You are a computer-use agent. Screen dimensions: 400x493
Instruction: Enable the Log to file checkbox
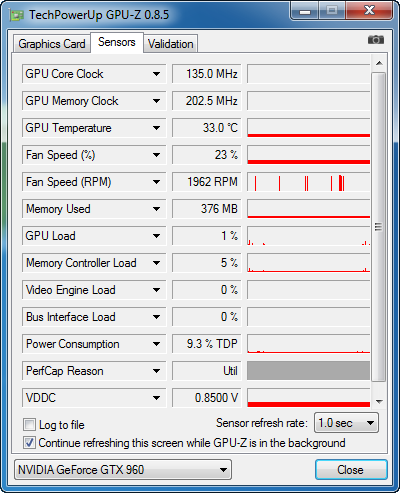click(29, 425)
